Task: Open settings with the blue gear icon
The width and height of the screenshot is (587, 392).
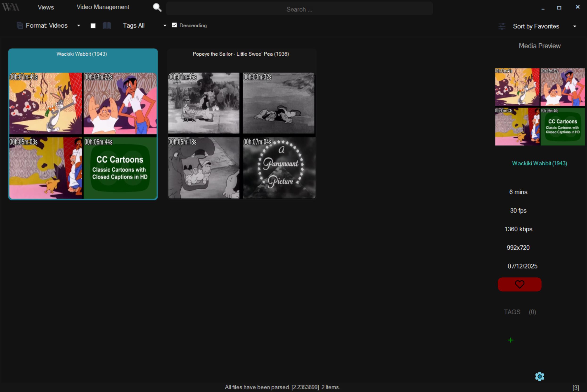Action: coord(539,376)
